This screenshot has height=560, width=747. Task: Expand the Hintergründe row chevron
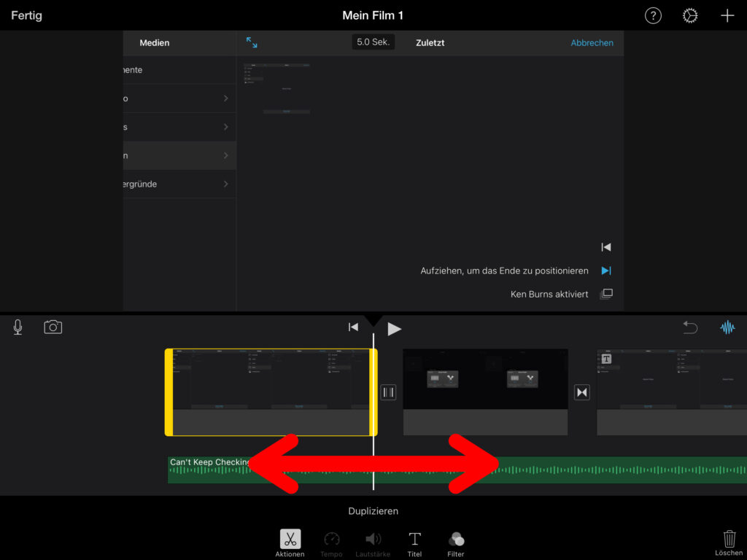225,184
